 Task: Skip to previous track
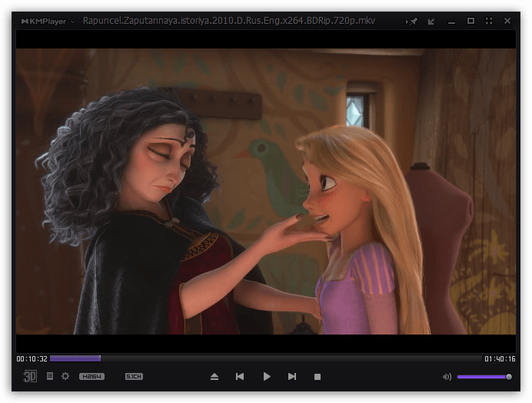tap(240, 377)
